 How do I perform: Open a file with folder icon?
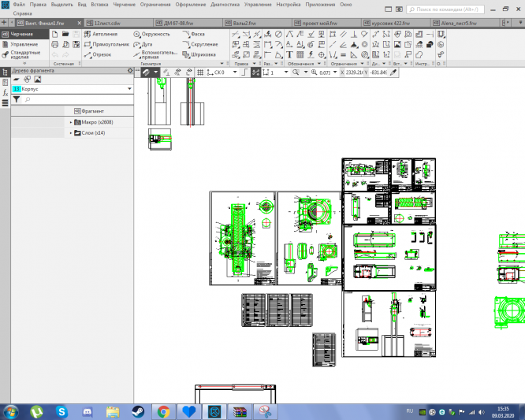pyautogui.click(x=65, y=34)
